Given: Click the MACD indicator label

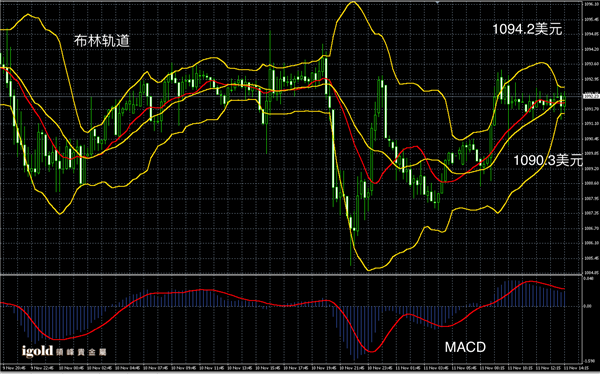Looking at the screenshot, I should click(x=465, y=347).
